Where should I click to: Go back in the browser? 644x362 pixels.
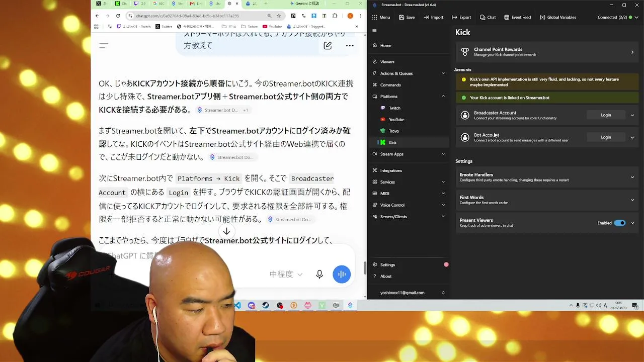click(x=97, y=16)
